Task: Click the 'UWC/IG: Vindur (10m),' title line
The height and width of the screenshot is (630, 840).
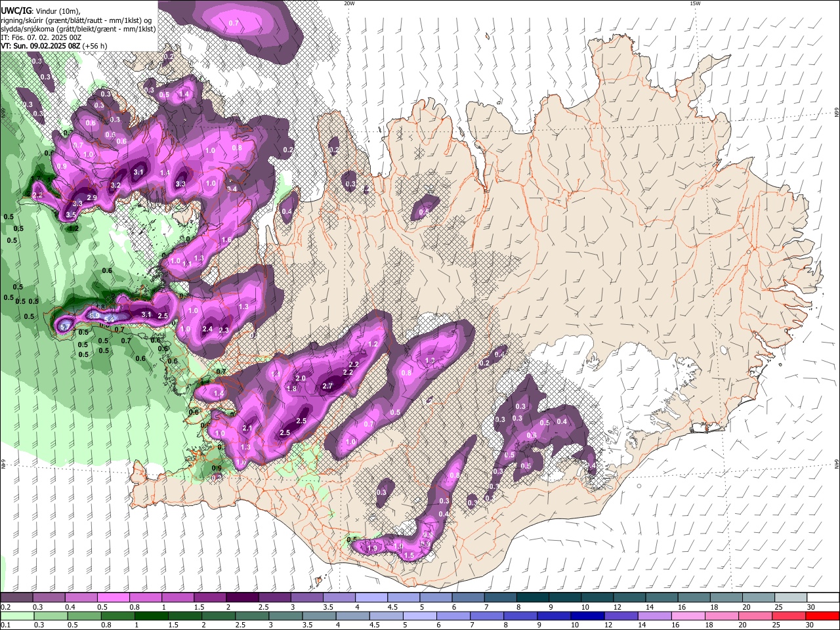Action: pos(41,11)
